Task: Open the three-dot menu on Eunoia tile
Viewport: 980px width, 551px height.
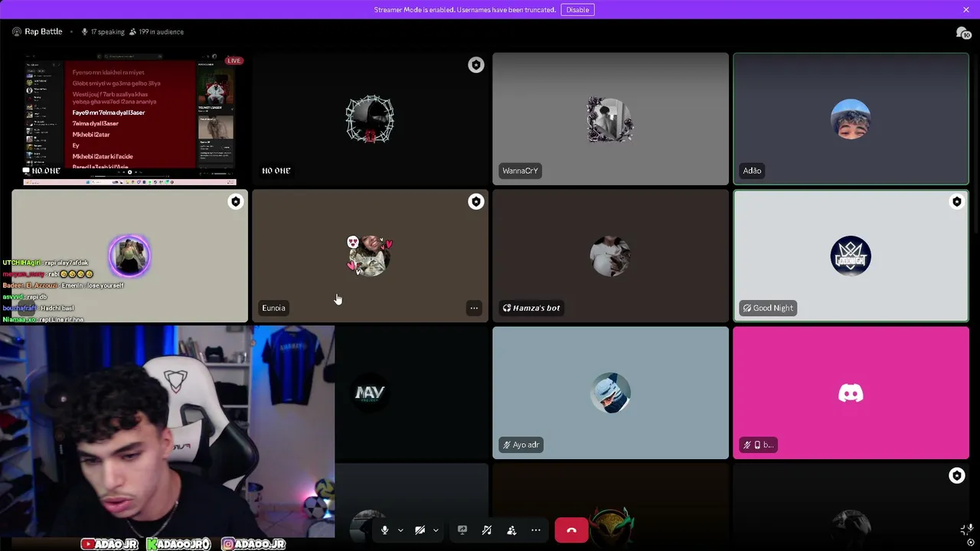Action: [474, 308]
